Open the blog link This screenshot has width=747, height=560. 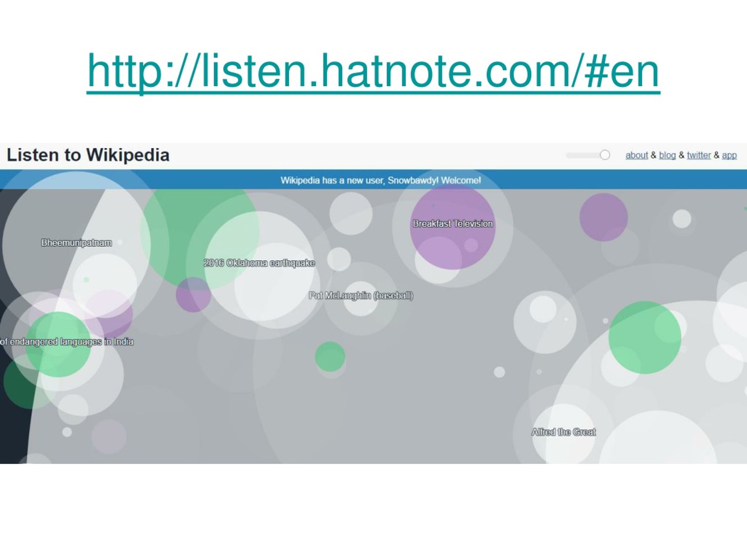667,155
